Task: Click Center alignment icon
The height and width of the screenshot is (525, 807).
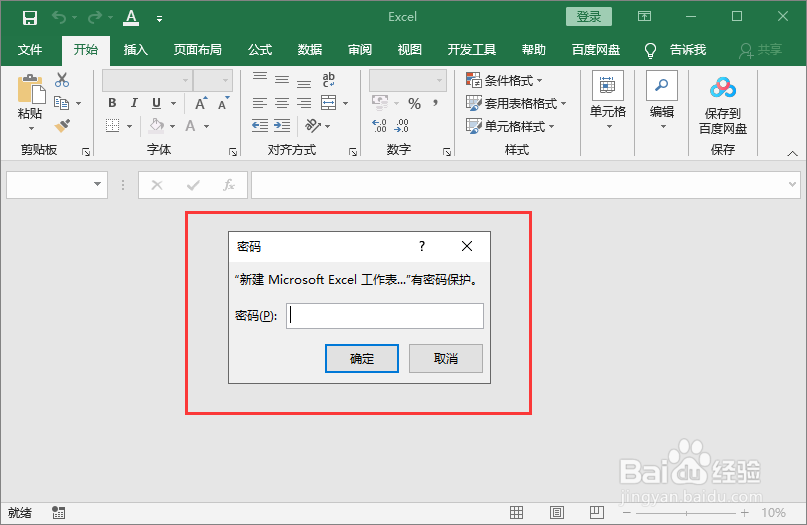Action: (282, 103)
